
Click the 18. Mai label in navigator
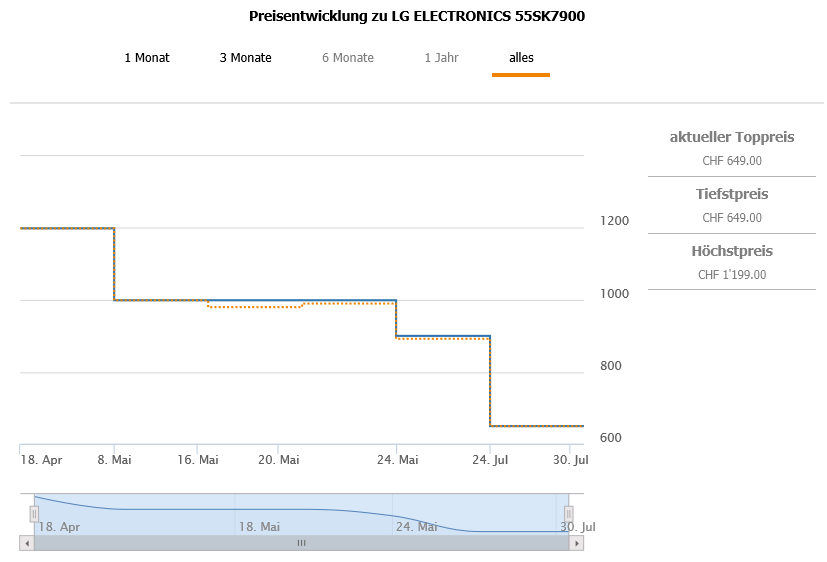tap(259, 526)
